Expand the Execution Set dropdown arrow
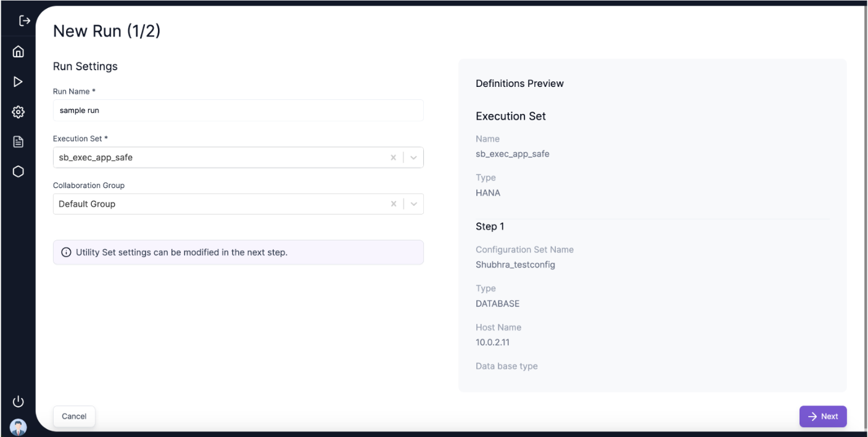This screenshot has height=437, width=868. tap(413, 158)
